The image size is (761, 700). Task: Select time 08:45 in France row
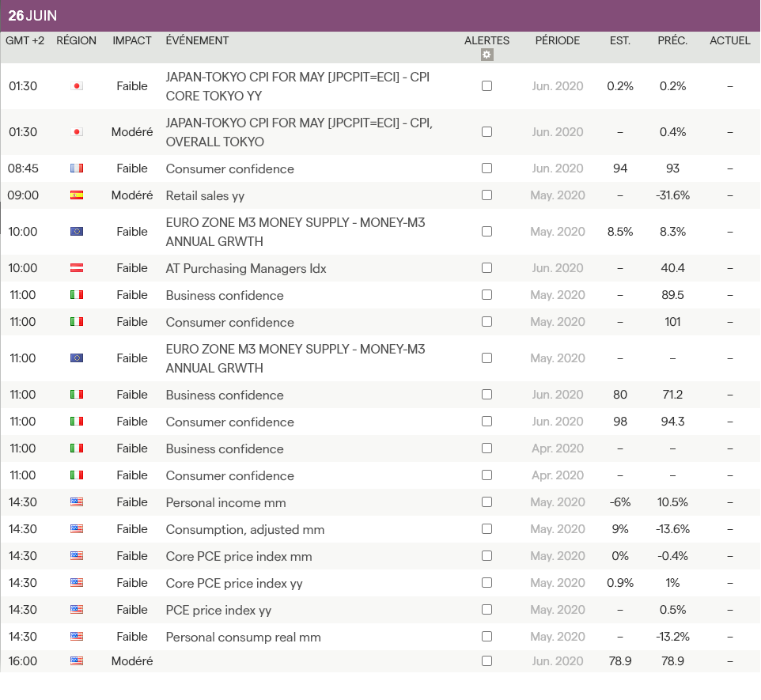[23, 168]
